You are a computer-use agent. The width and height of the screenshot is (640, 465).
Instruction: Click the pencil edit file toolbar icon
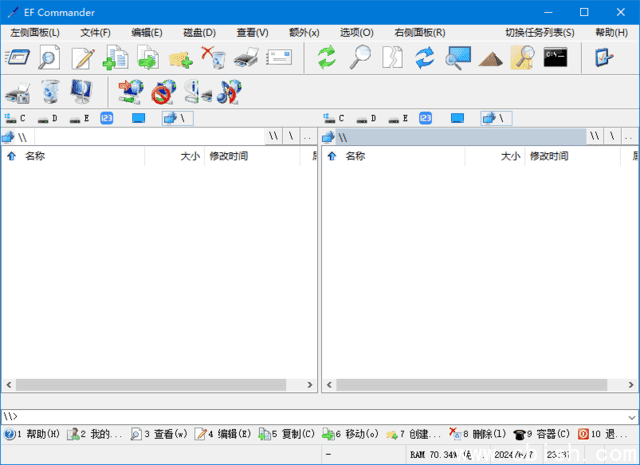tap(83, 58)
